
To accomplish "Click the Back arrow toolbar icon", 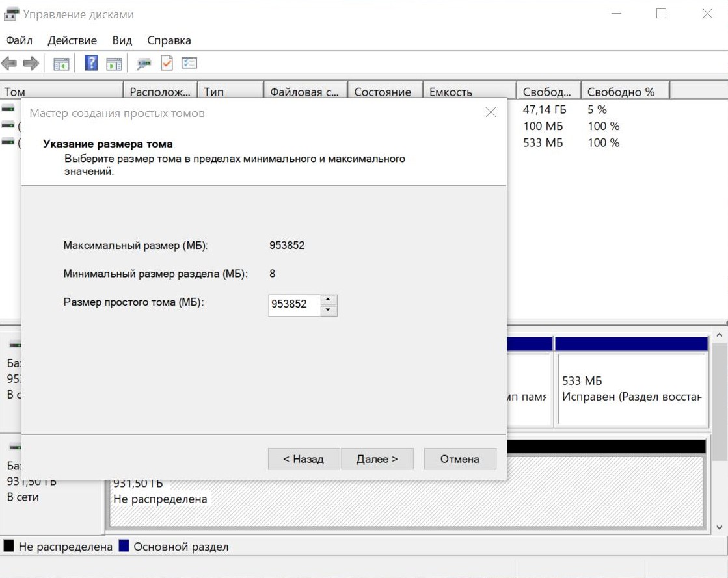I will pyautogui.click(x=9, y=63).
